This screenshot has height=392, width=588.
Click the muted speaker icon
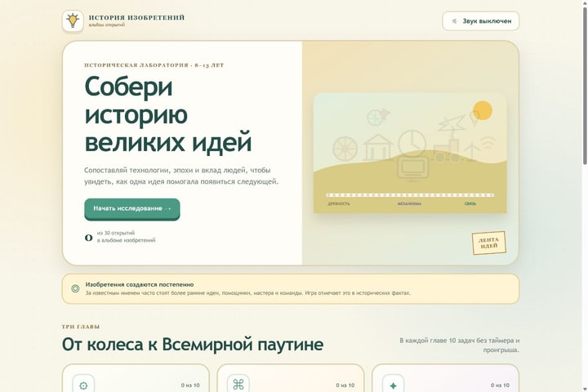click(454, 21)
